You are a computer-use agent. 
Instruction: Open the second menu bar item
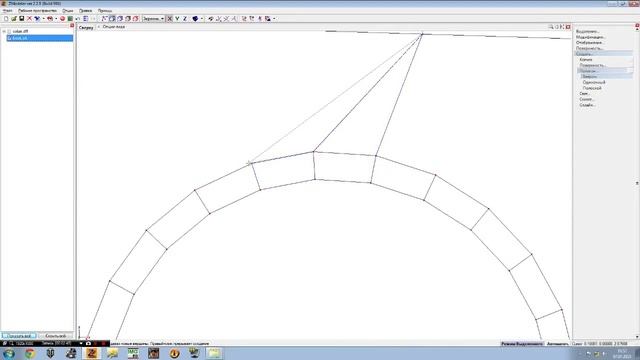[37, 11]
